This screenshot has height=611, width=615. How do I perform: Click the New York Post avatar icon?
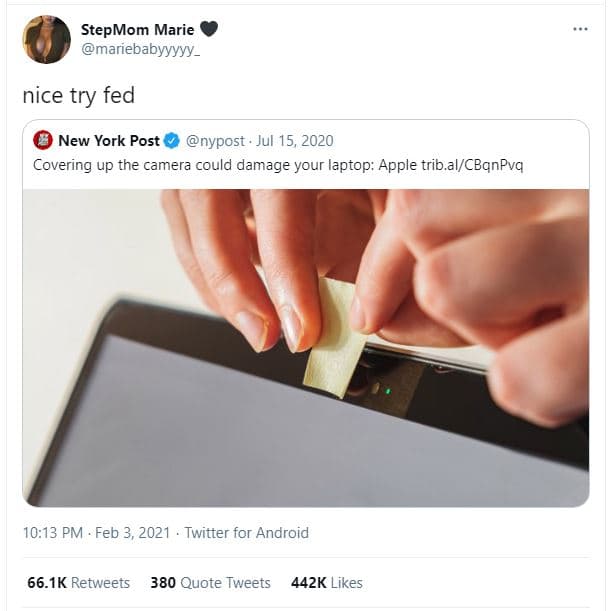coord(42,140)
